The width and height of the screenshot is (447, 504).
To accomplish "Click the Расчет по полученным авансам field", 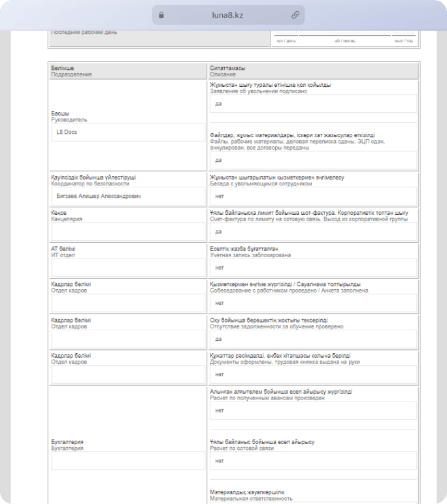I will pos(313,411).
